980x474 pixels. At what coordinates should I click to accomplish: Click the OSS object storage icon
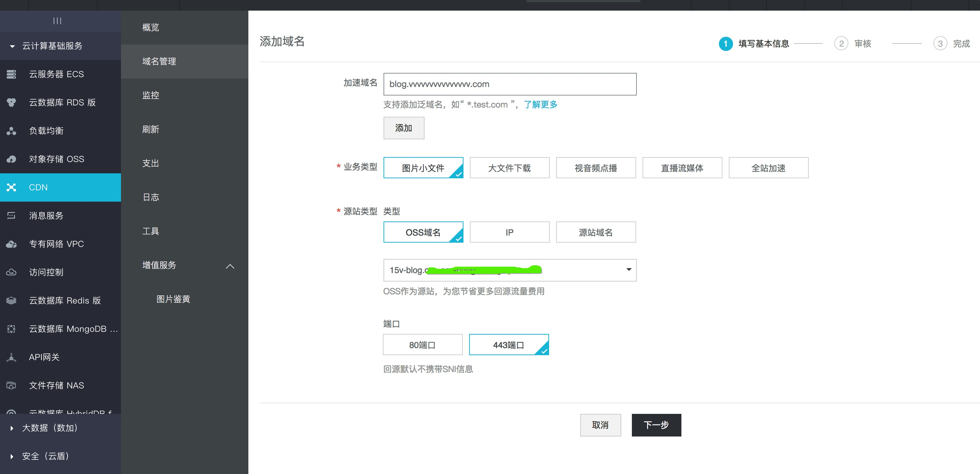tap(11, 159)
